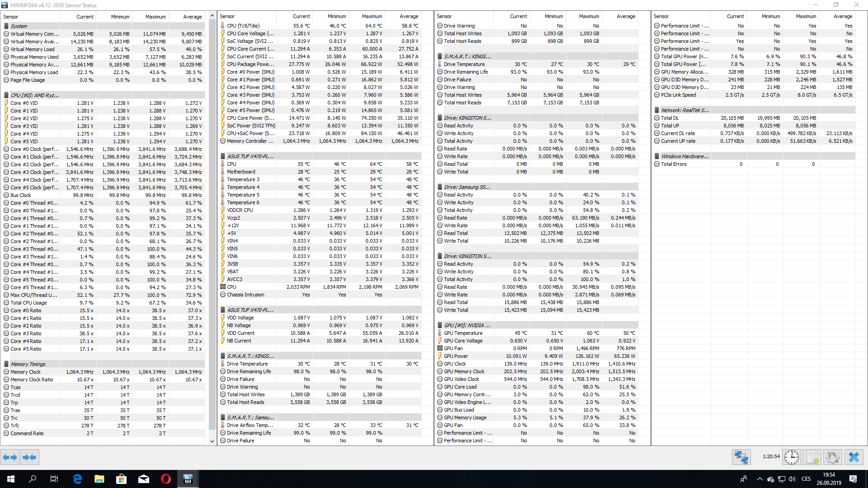Click the Average column header in fourth panel
Viewport: 868px width, 488px height.
843,16
